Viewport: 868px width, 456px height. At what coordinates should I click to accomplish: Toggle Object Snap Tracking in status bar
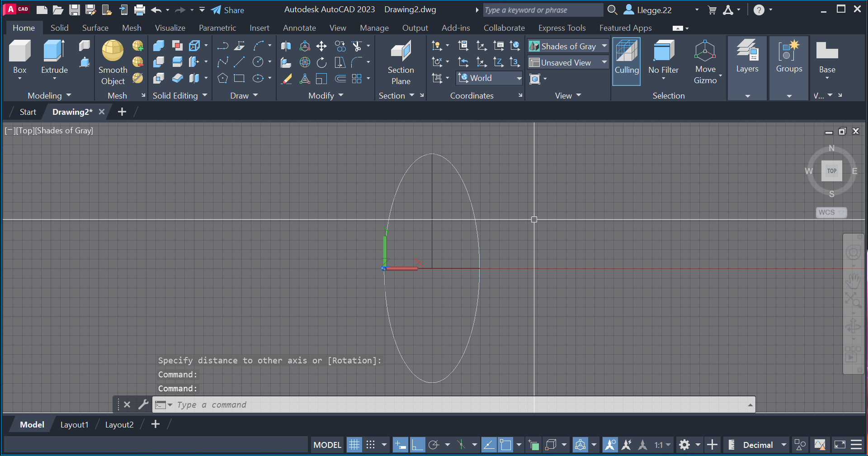click(489, 445)
